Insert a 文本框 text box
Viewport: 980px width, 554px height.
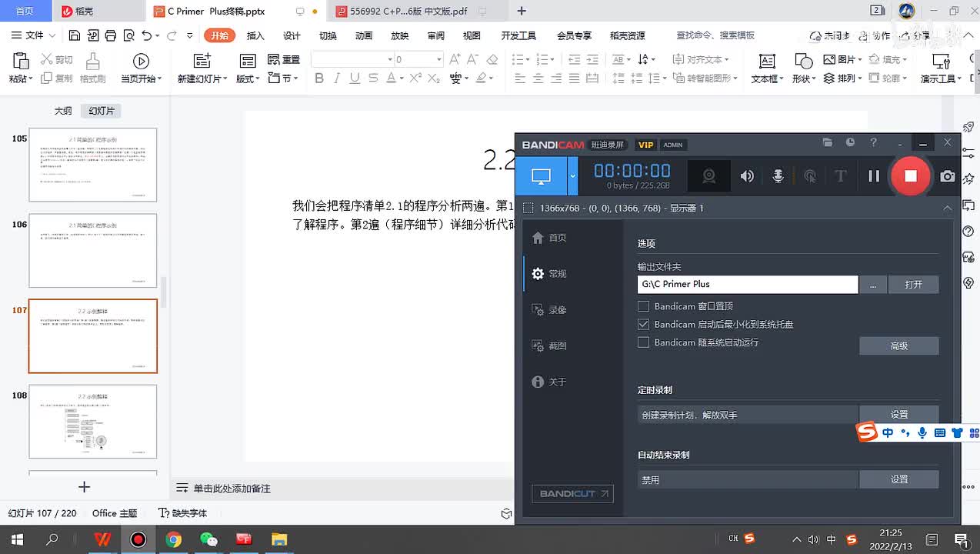(767, 68)
